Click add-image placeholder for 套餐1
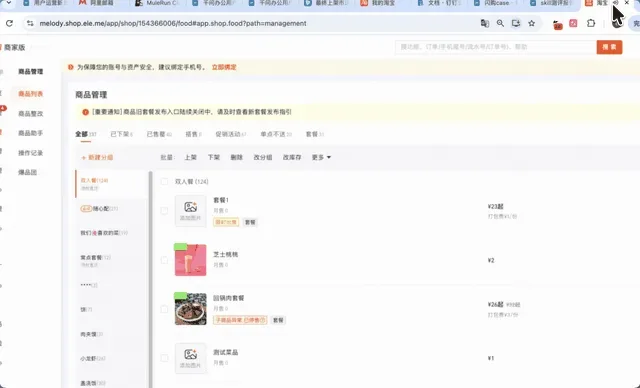This screenshot has height=388, width=640. point(191,211)
